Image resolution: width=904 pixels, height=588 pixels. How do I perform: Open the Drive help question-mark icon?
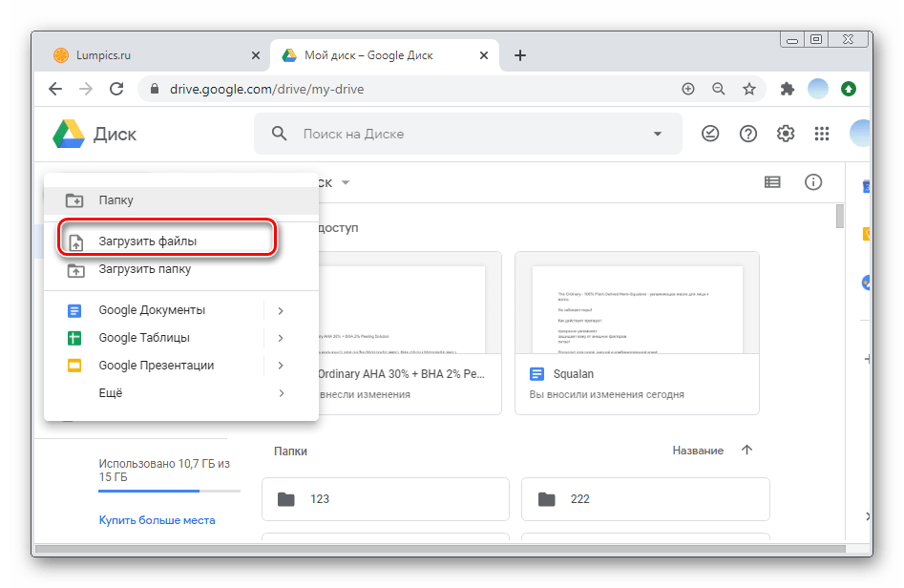[747, 134]
